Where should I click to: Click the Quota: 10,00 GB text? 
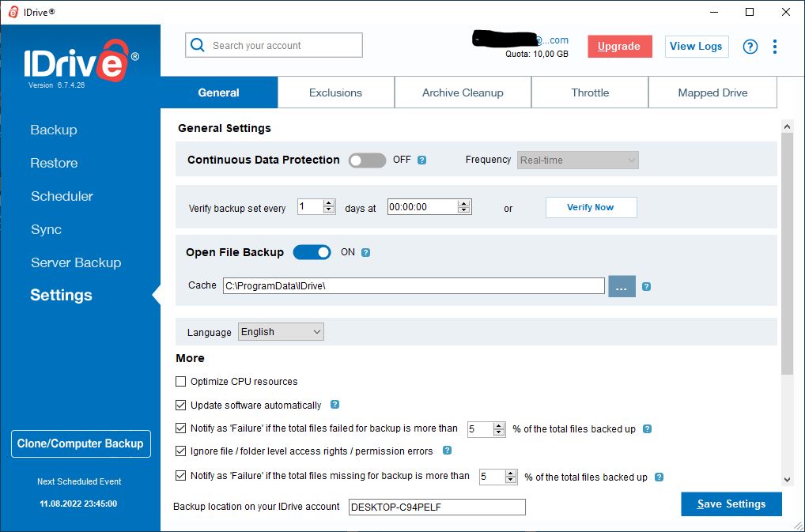(x=536, y=54)
